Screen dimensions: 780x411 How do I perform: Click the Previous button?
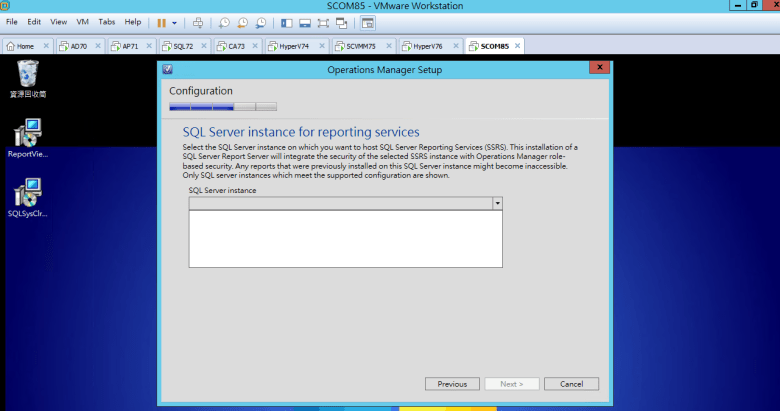[x=452, y=384]
